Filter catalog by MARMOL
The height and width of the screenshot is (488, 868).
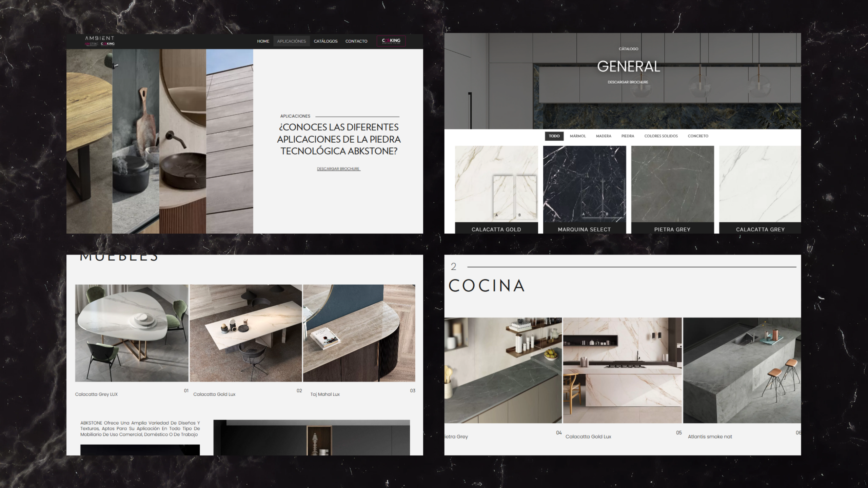[x=577, y=136]
